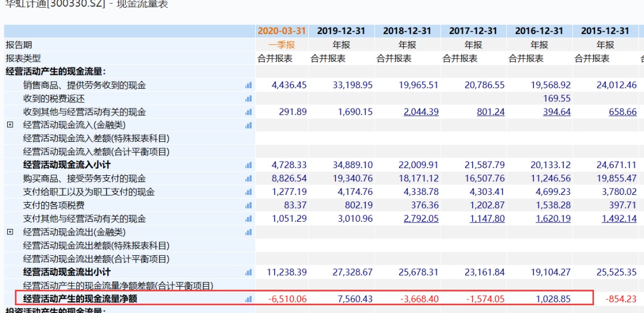
Task: Click underlined value 1,492.14 in 2015 column
Action: pos(618,219)
